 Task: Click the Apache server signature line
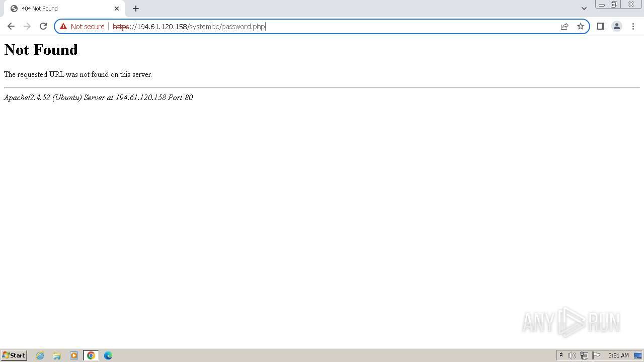pos(98,98)
